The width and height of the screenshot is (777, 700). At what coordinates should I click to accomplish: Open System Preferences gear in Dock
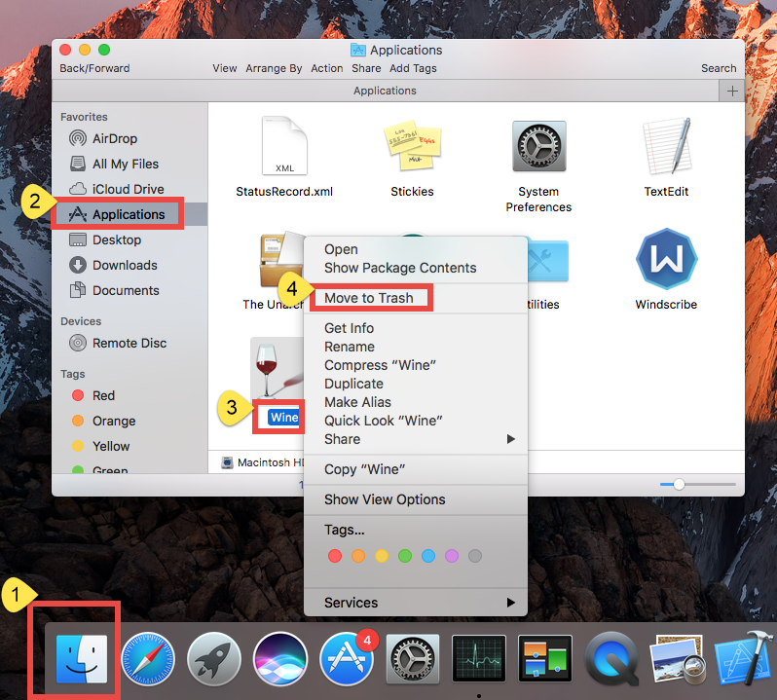(413, 659)
